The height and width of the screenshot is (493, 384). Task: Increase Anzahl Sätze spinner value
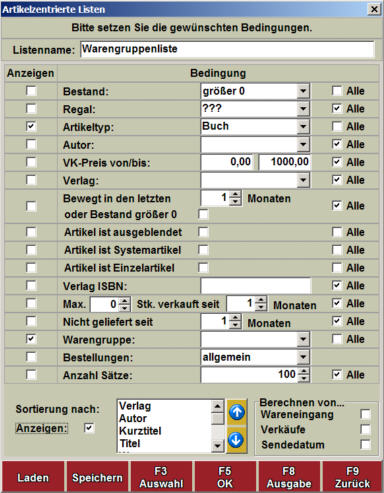pyautogui.click(x=304, y=371)
